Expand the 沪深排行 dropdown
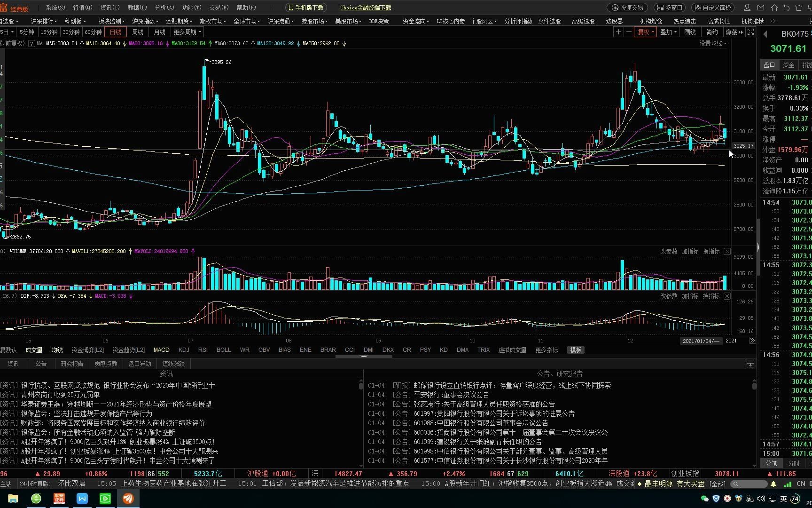Image resolution: width=812 pixels, height=508 pixels. point(44,21)
